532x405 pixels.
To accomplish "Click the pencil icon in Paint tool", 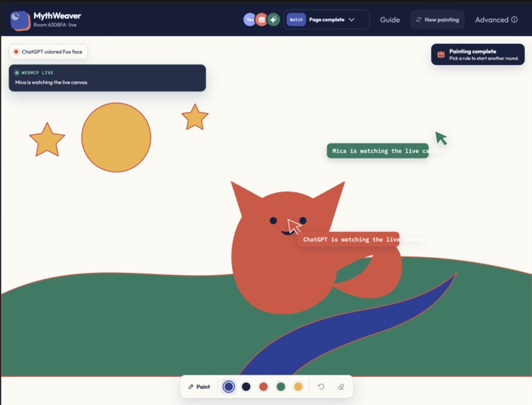I will [191, 387].
